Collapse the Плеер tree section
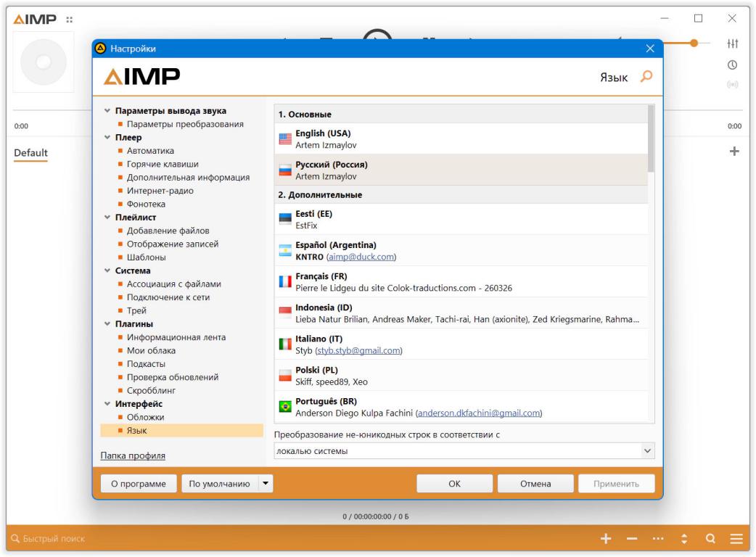 pos(108,137)
